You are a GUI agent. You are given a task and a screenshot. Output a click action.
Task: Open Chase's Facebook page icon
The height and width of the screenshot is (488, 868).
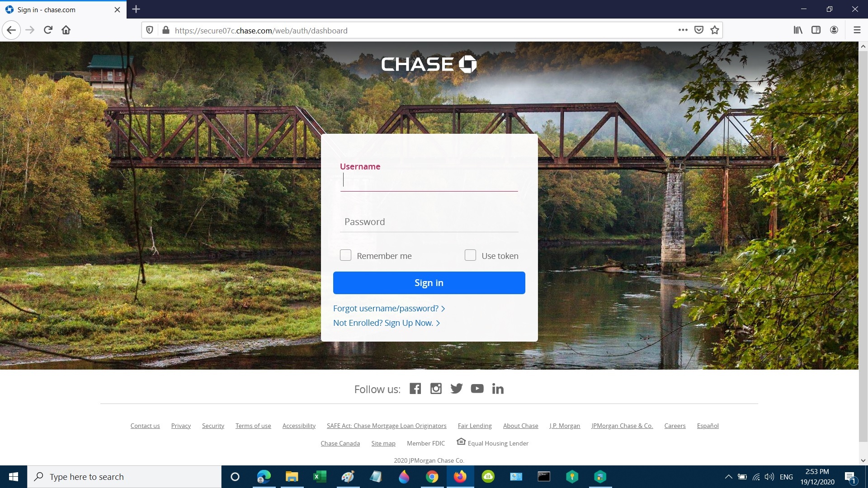(x=415, y=389)
